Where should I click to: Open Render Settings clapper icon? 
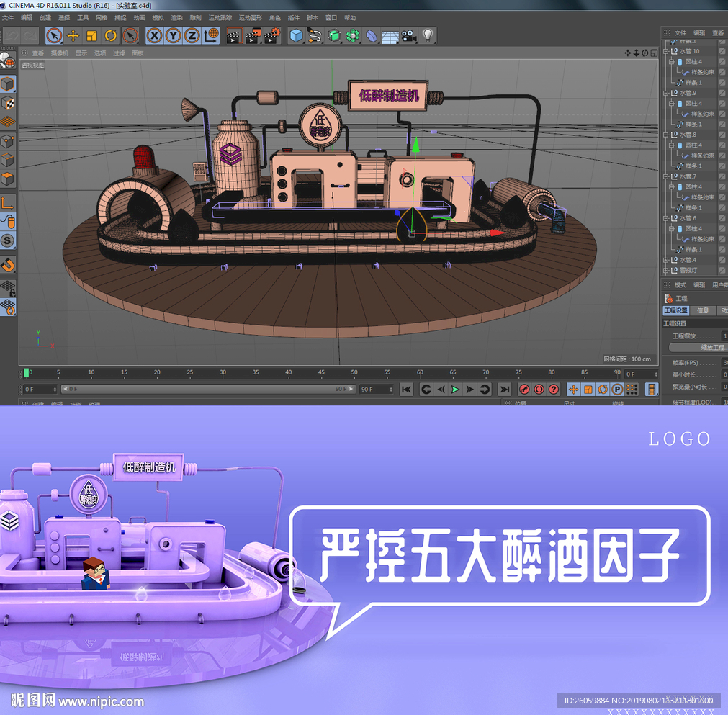[272, 35]
